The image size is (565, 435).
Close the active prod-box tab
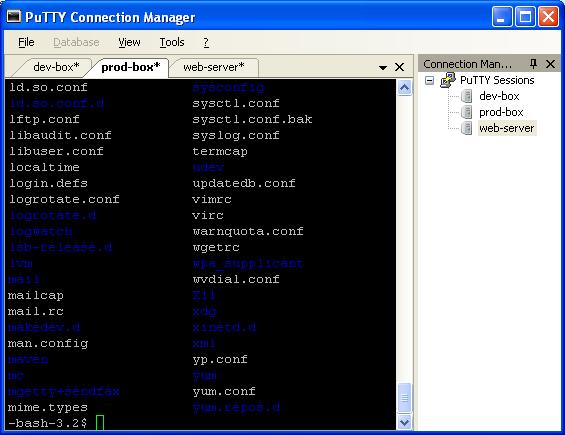[x=399, y=67]
